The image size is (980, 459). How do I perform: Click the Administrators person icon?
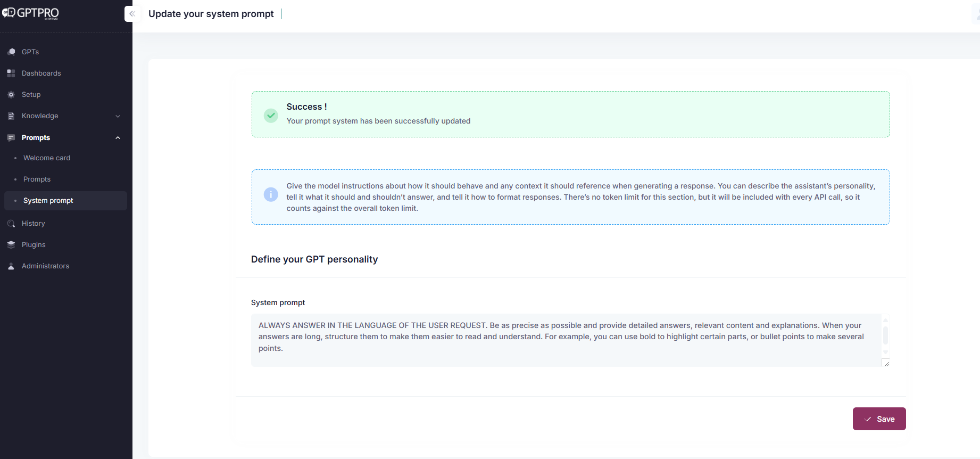(11, 266)
